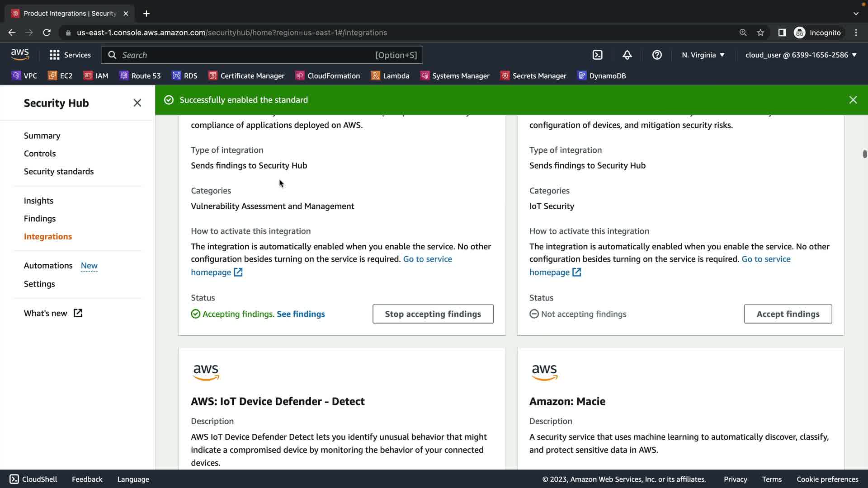Open the browser side panel icon
This screenshot has height=488, width=868.
(x=782, y=33)
